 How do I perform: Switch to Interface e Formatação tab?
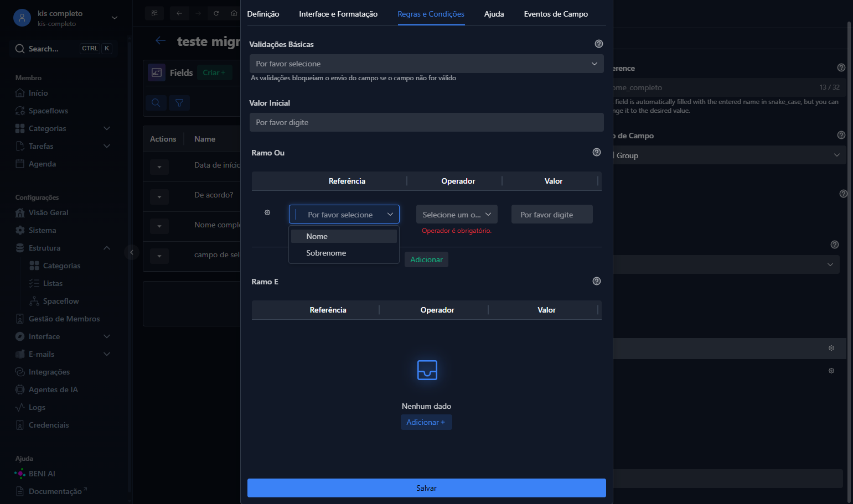pyautogui.click(x=338, y=14)
